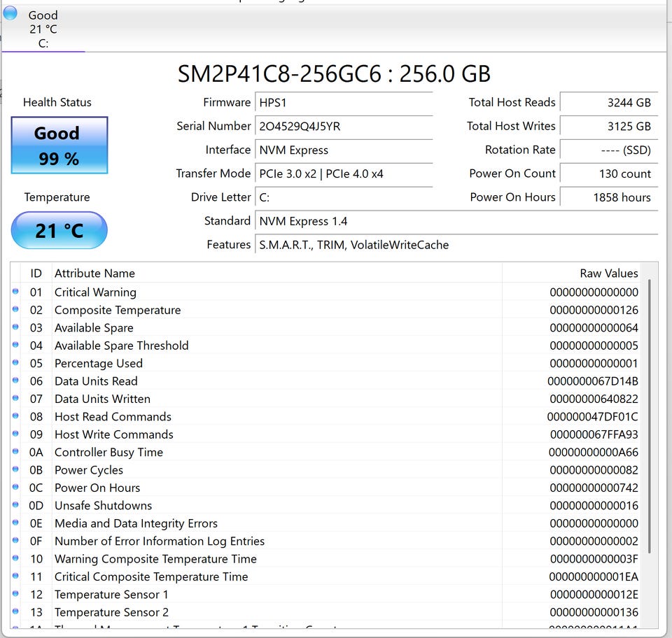Image resolution: width=672 pixels, height=638 pixels.
Task: Select the status orb for Power Cycles
Action: (15, 469)
